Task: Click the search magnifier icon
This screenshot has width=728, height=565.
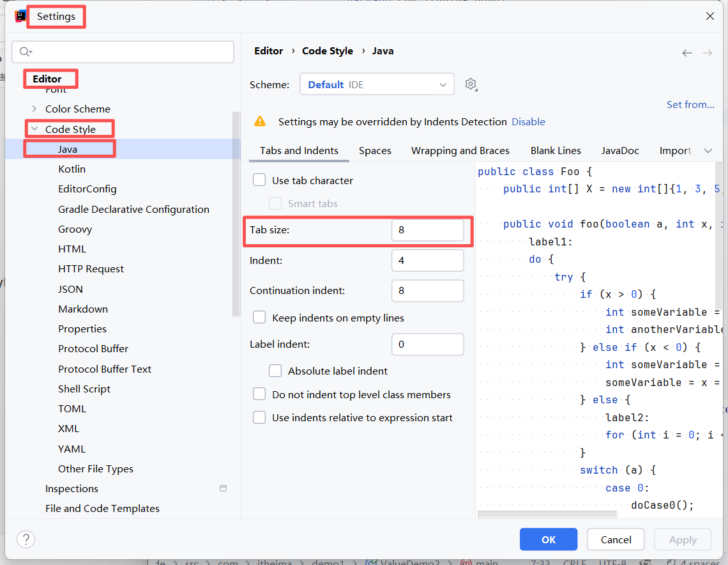Action: pos(25,52)
